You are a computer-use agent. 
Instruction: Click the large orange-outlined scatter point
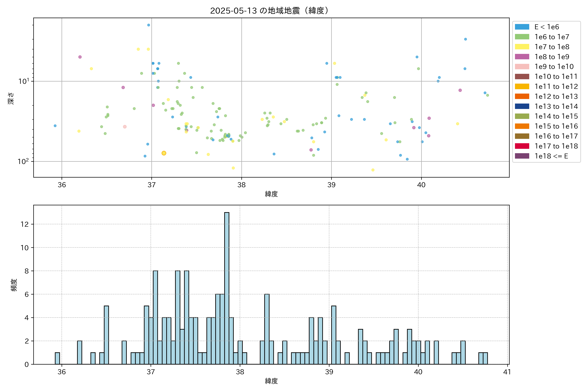164,153
